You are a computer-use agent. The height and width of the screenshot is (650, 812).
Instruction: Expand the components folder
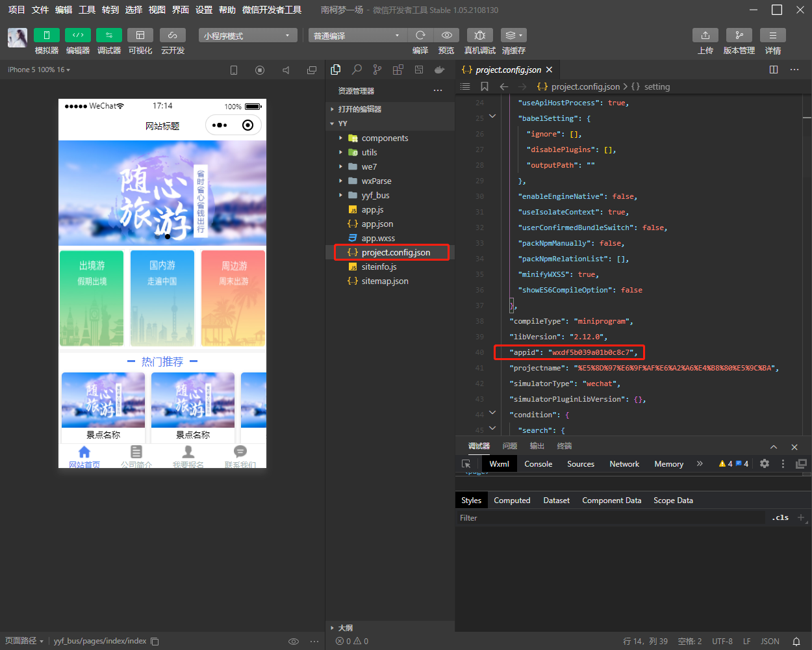coord(385,138)
